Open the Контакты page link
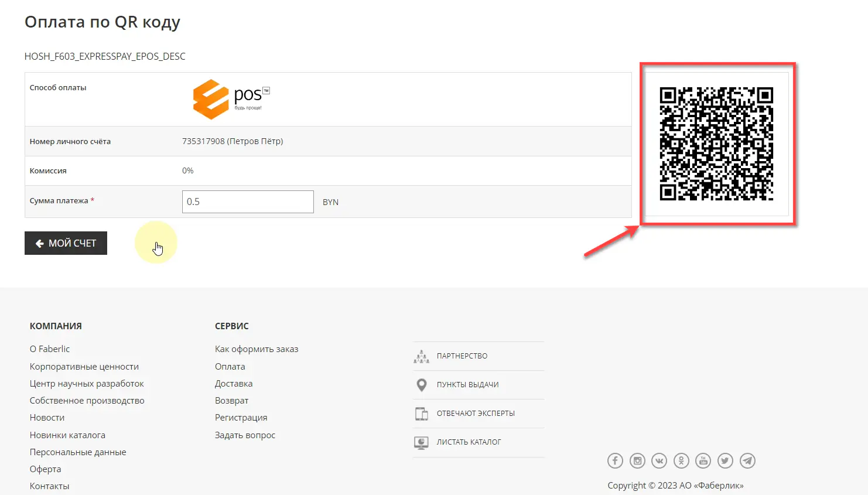 pos(49,486)
